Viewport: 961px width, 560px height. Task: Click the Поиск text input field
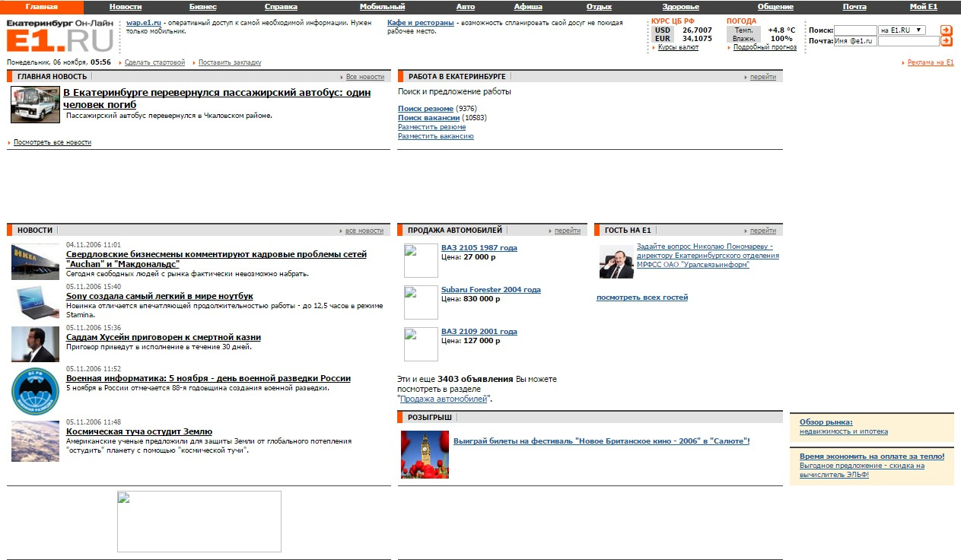click(x=855, y=30)
